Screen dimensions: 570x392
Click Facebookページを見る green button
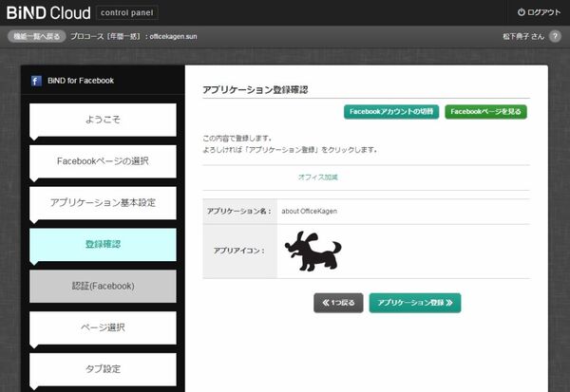[485, 112]
